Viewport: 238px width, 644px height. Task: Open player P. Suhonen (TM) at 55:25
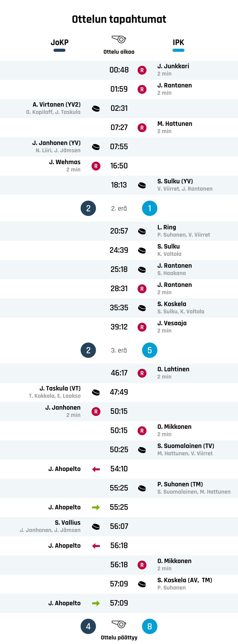tap(180, 484)
